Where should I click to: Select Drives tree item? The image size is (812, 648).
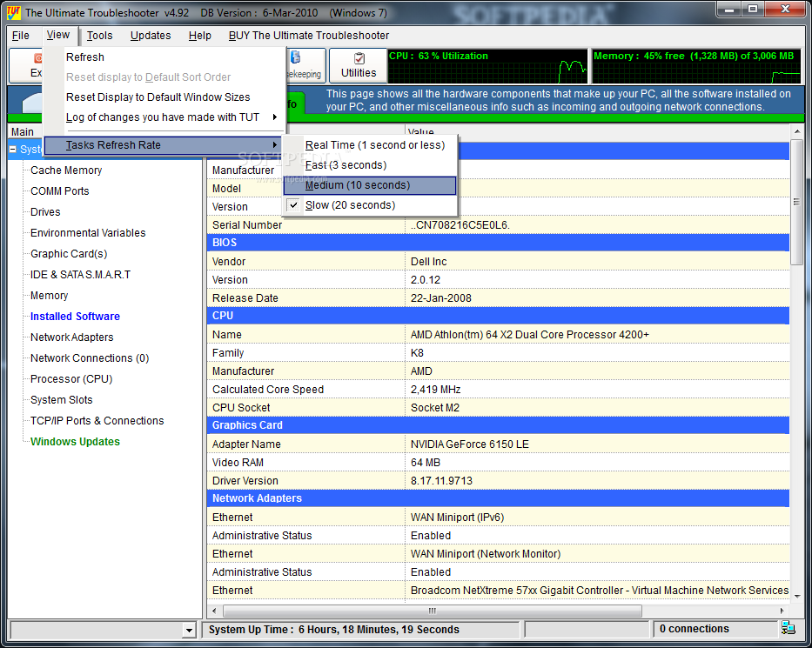pos(45,211)
